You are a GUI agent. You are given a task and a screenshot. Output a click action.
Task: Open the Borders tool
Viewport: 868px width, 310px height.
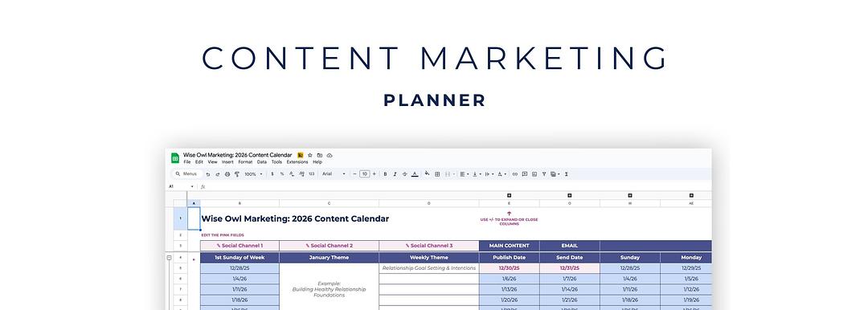coord(437,173)
